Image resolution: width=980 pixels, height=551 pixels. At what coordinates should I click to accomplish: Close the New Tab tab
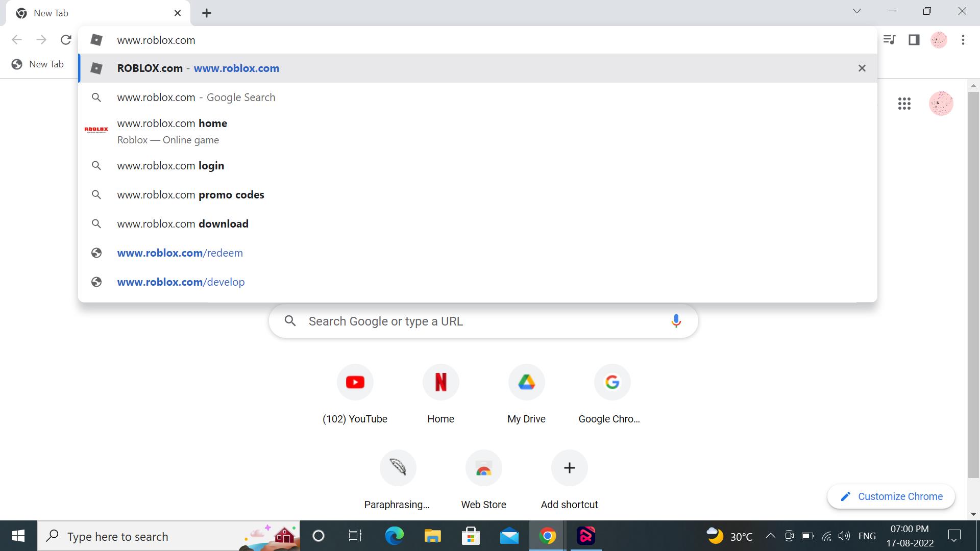[178, 13]
